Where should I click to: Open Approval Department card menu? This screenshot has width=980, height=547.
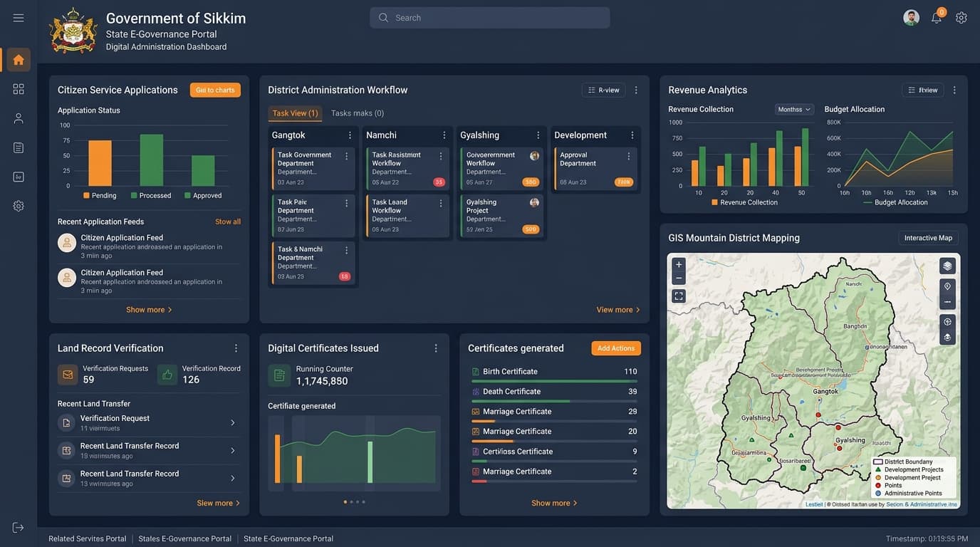coord(629,156)
